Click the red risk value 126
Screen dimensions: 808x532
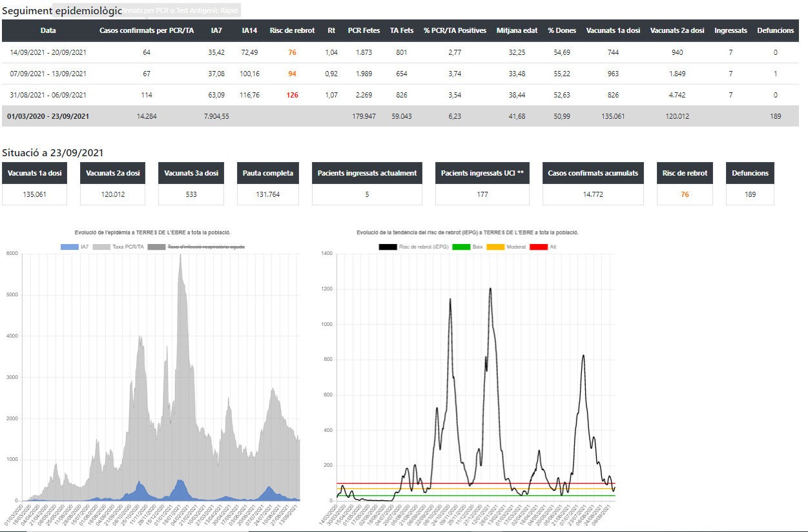(292, 95)
